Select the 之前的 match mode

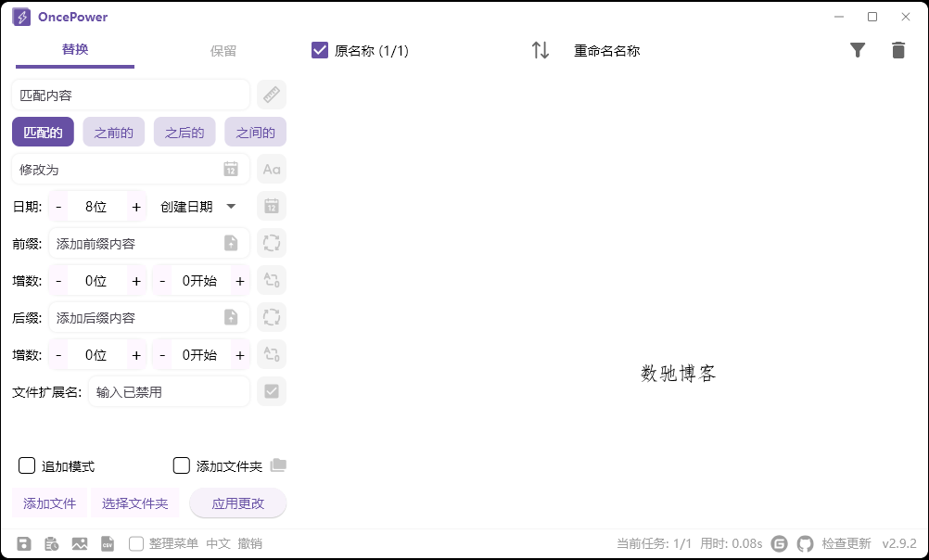(114, 133)
